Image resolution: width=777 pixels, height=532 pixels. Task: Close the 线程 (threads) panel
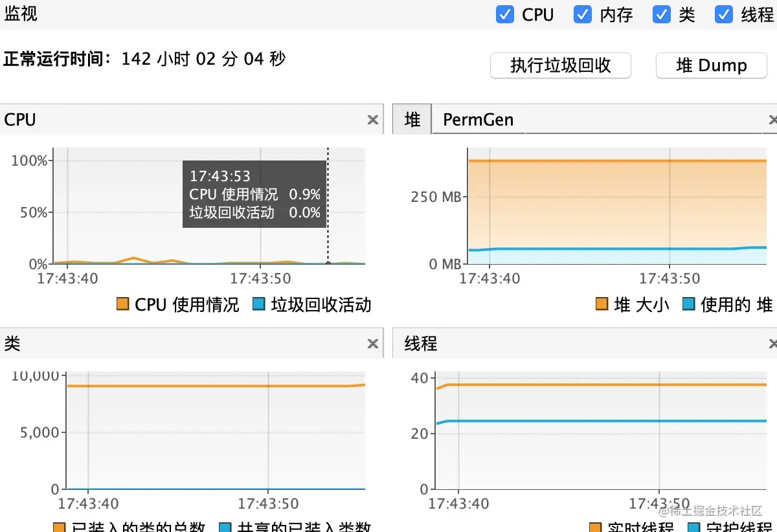772,344
